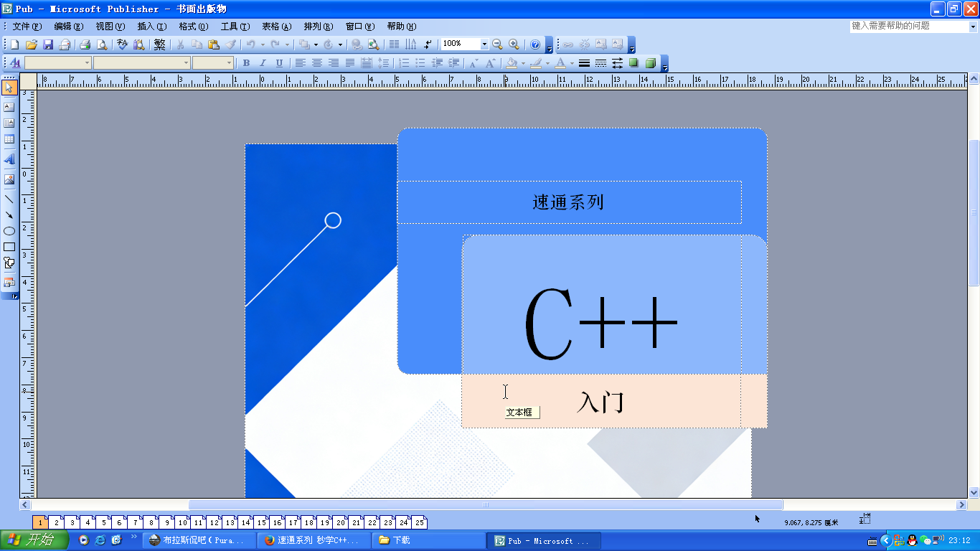Choose the Insert Table tool
This screenshot has width=980, height=551.
(9, 139)
